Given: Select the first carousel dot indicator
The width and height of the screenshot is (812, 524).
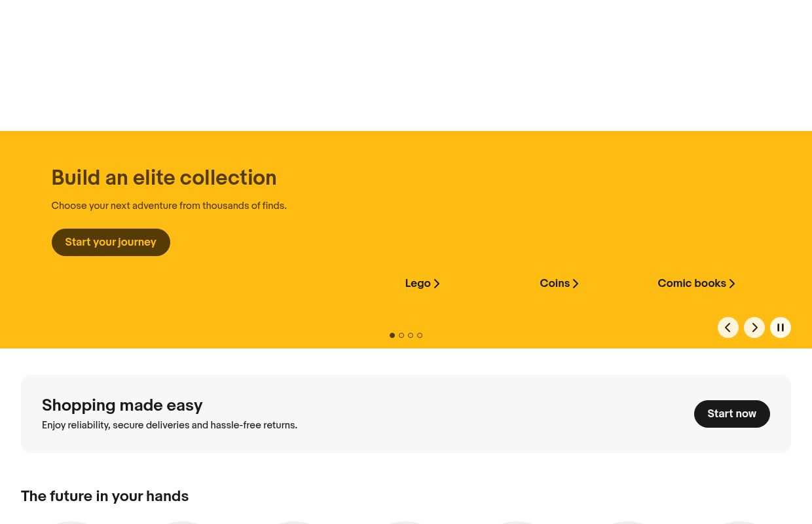Looking at the screenshot, I should (392, 335).
